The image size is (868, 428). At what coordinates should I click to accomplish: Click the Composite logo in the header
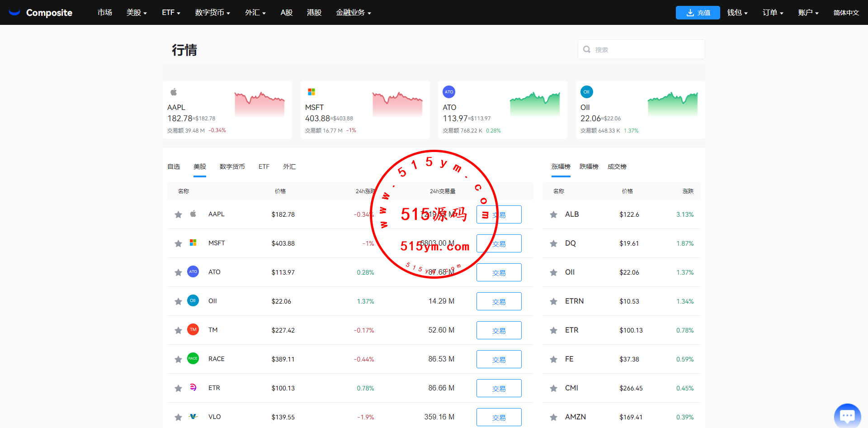pos(41,13)
